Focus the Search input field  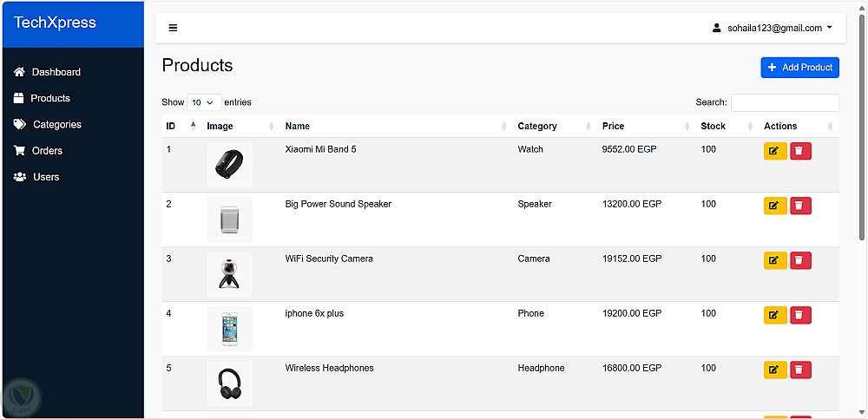pyautogui.click(x=785, y=102)
